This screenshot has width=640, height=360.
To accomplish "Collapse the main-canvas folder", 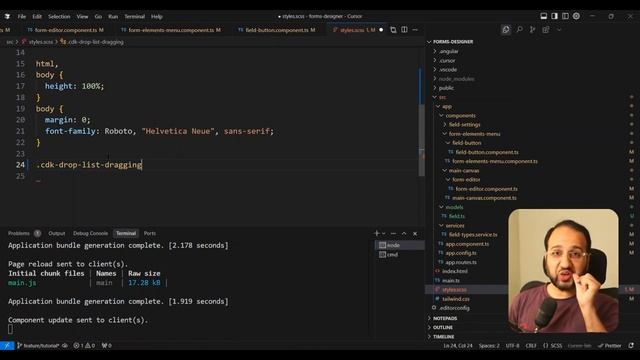I will [464, 170].
